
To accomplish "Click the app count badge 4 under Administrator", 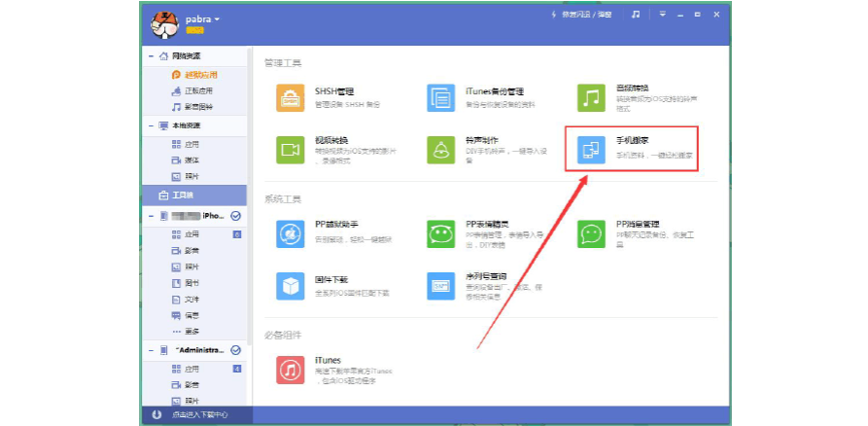I will [237, 369].
